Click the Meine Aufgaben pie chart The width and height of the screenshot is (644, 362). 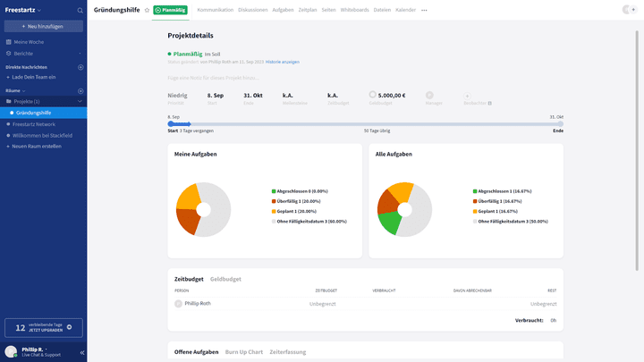pyautogui.click(x=203, y=209)
